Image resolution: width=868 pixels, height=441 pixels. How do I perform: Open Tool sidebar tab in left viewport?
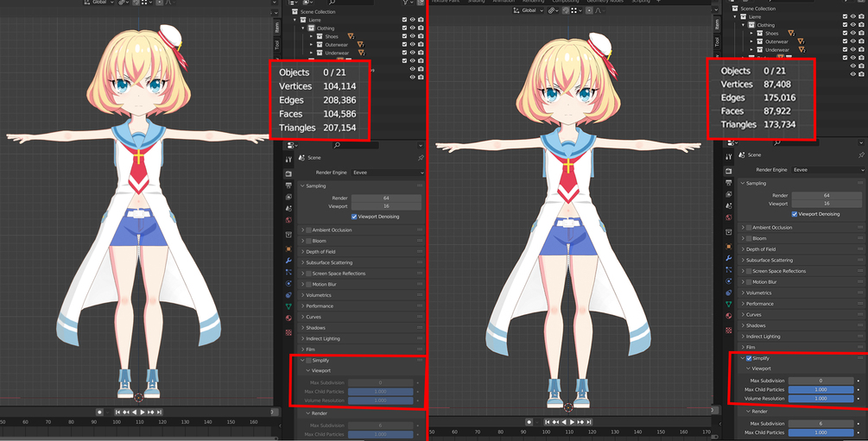pyautogui.click(x=276, y=45)
